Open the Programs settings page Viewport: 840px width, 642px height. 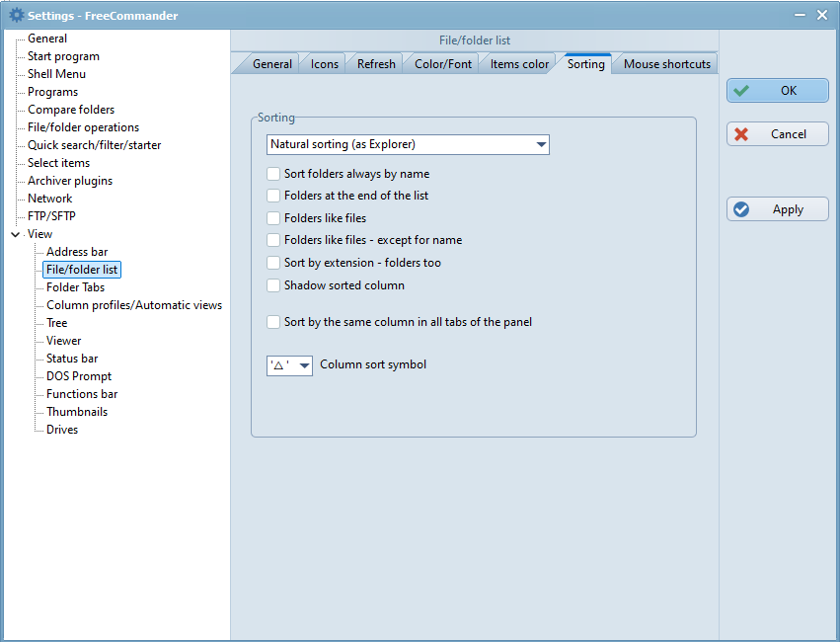[x=52, y=92]
